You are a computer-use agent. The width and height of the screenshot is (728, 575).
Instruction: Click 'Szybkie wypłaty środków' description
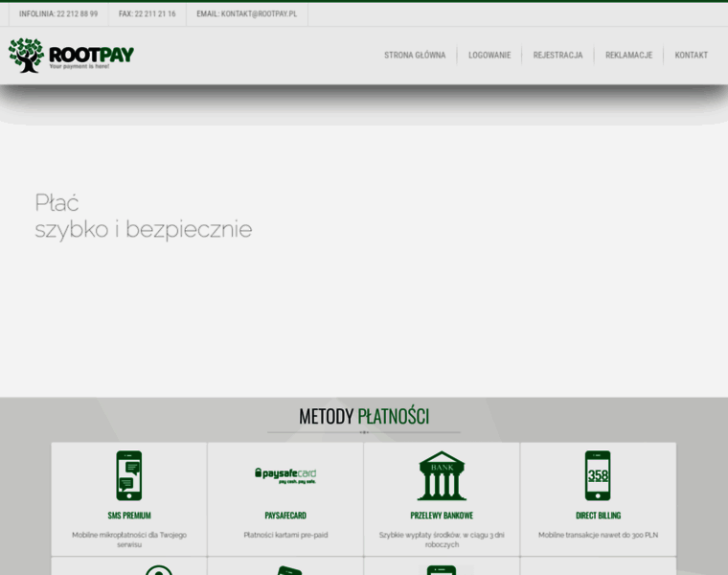(x=442, y=540)
